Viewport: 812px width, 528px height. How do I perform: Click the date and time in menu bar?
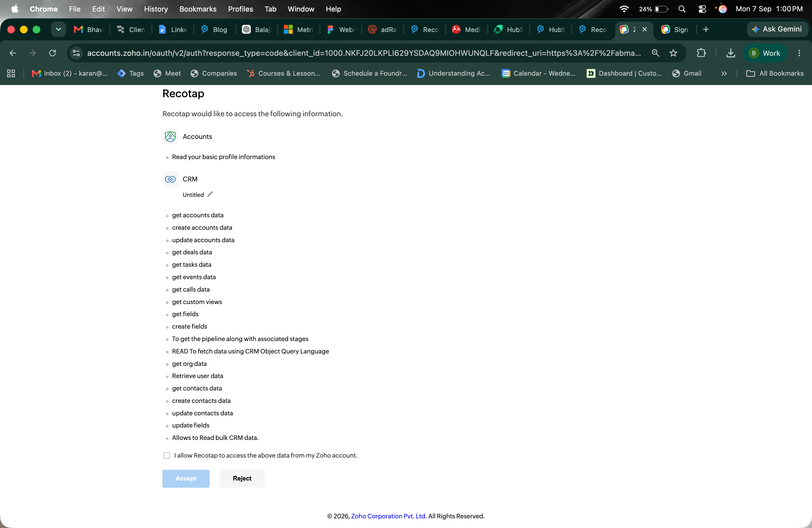(769, 9)
